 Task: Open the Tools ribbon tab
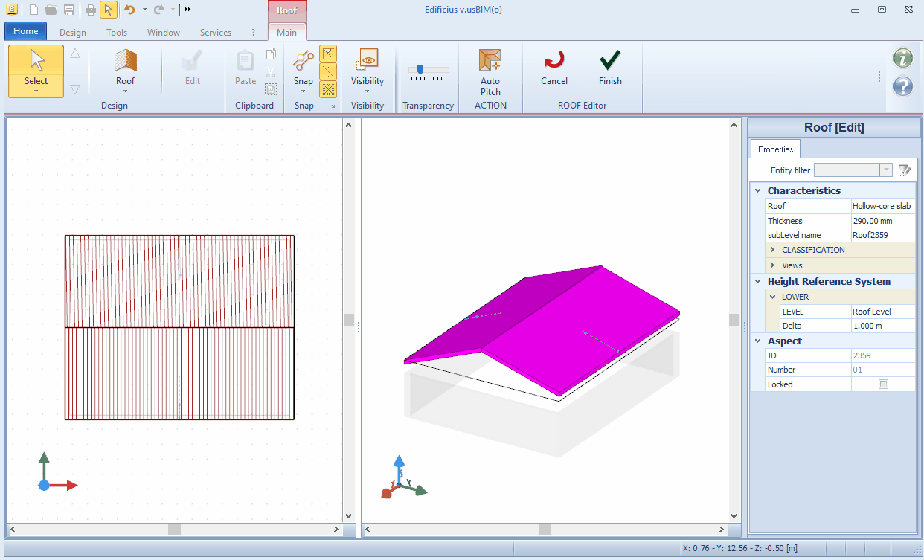point(117,33)
